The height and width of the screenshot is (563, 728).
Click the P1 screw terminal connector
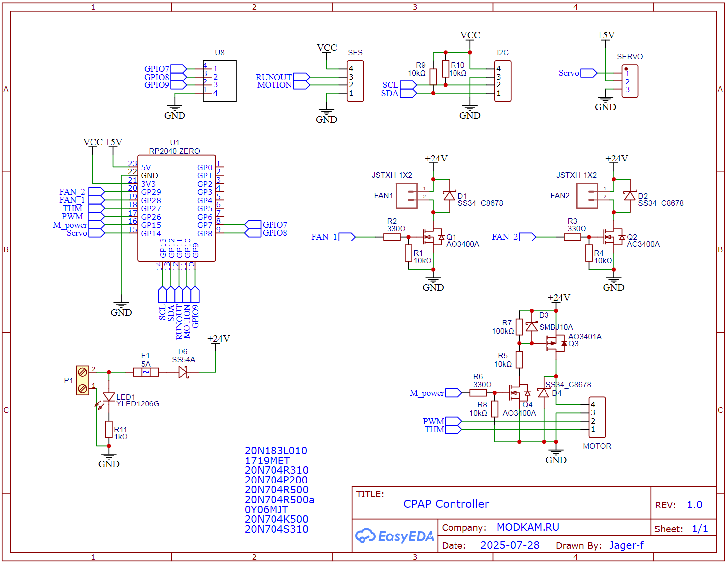click(x=83, y=380)
